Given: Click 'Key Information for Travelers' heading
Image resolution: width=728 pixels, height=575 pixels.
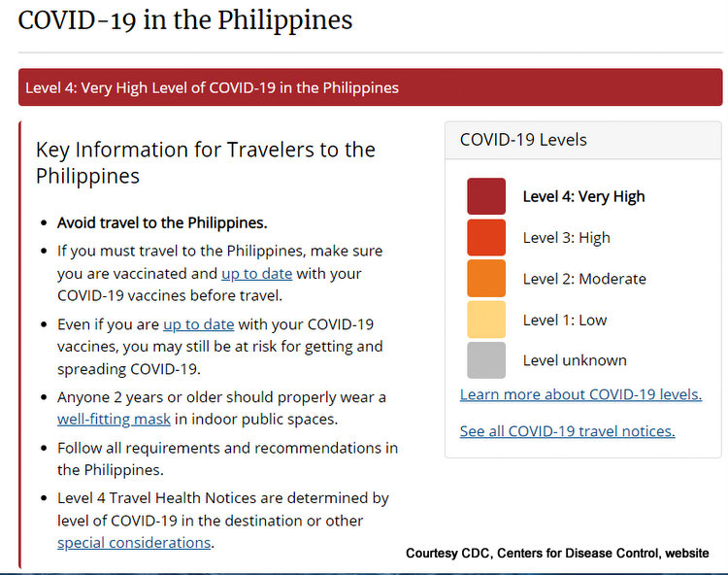Looking at the screenshot, I should (206, 162).
